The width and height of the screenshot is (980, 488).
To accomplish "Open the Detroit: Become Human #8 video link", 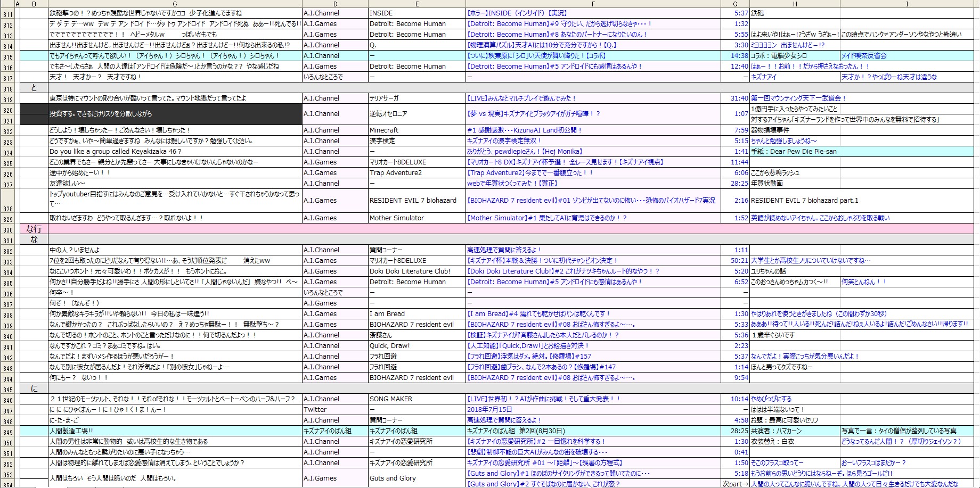I will 557,34.
